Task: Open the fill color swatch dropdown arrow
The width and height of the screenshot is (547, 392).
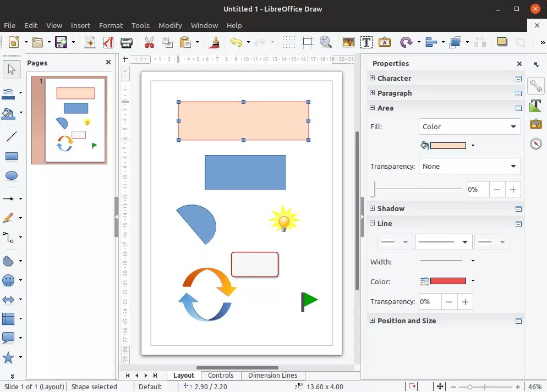Action: pos(473,145)
